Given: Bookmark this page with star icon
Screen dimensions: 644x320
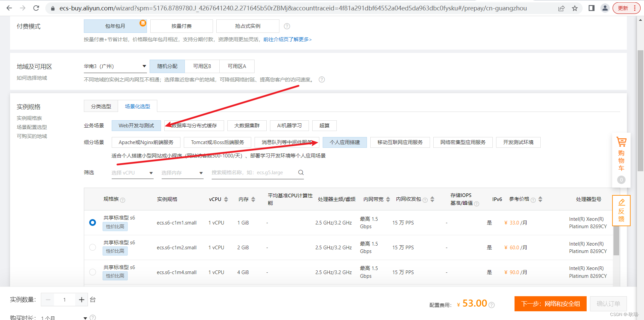Looking at the screenshot, I should (x=575, y=8).
